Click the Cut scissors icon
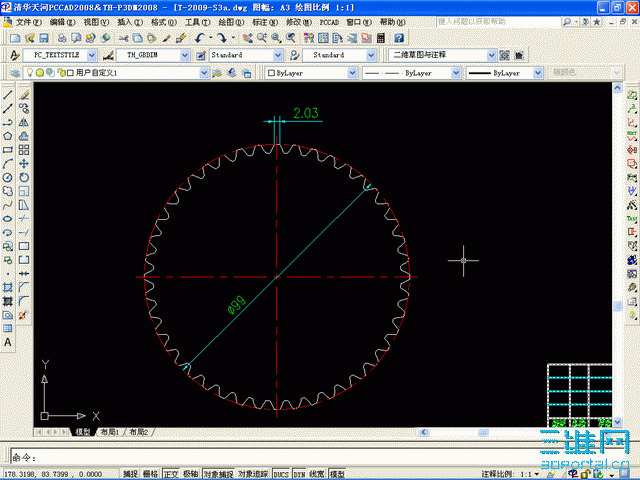 point(123,38)
